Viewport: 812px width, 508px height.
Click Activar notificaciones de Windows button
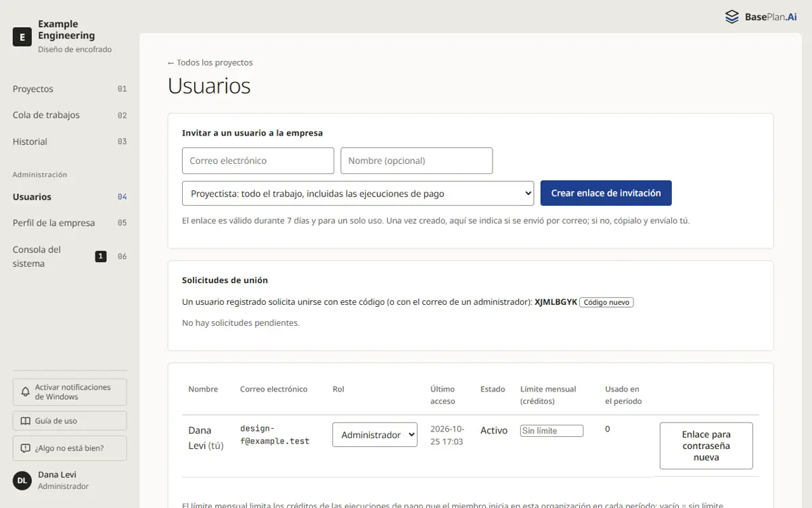point(70,392)
